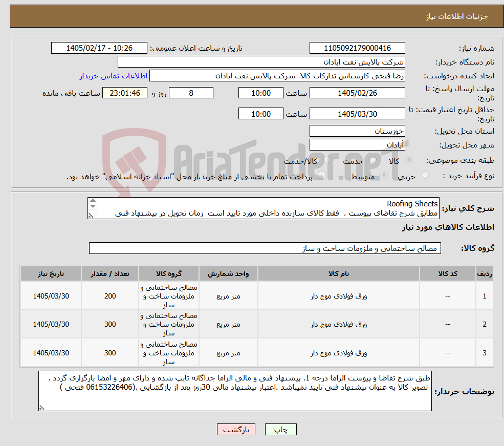Click remaining time field 23:01:46

pos(125,93)
